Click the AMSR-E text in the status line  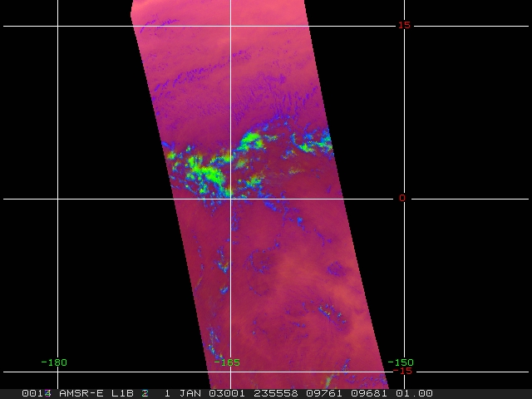click(81, 393)
